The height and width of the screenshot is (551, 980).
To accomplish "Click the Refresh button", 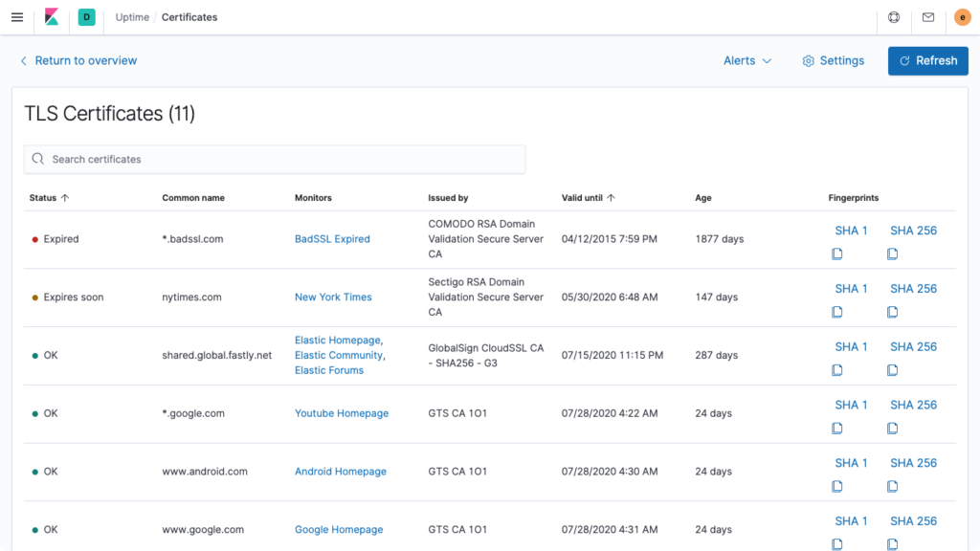I will click(928, 60).
